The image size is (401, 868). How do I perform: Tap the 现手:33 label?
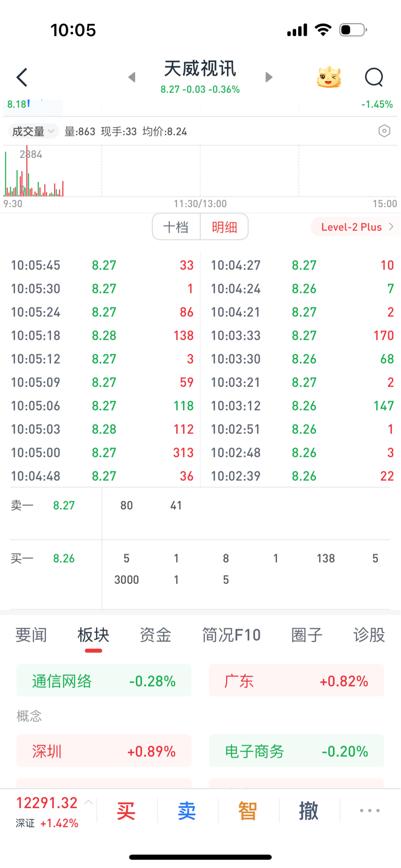pyautogui.click(x=119, y=131)
